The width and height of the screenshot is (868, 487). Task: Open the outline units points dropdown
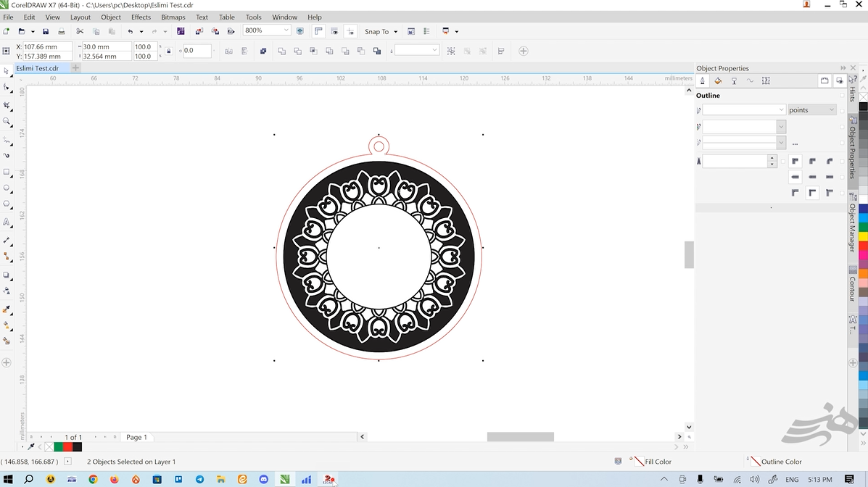click(811, 109)
